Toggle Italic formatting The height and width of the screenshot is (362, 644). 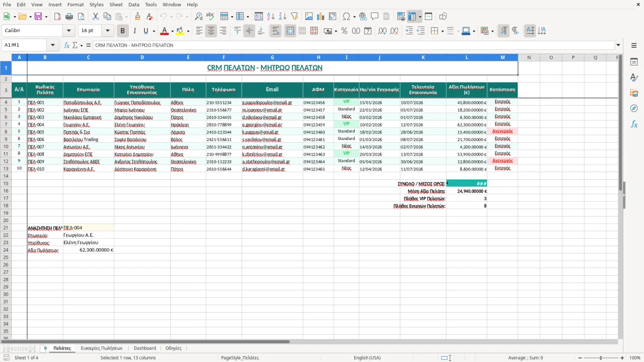coord(135,31)
